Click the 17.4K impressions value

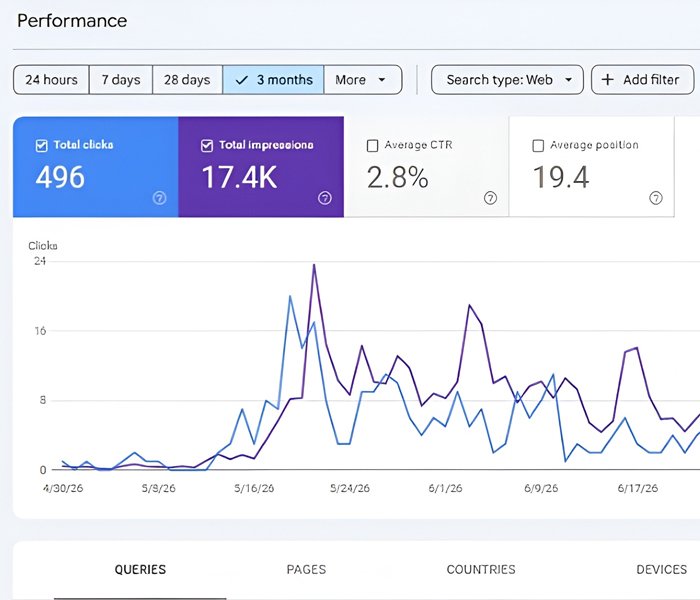[x=239, y=177]
